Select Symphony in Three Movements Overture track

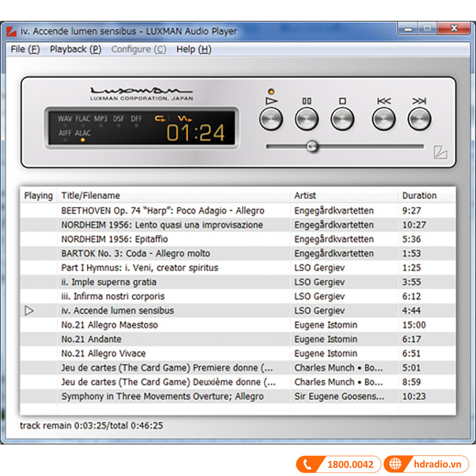click(x=162, y=396)
